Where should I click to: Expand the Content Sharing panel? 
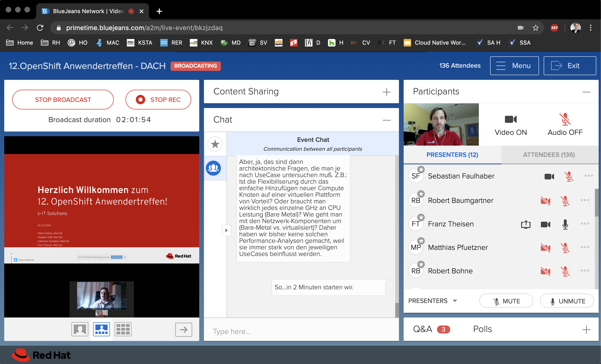386,92
